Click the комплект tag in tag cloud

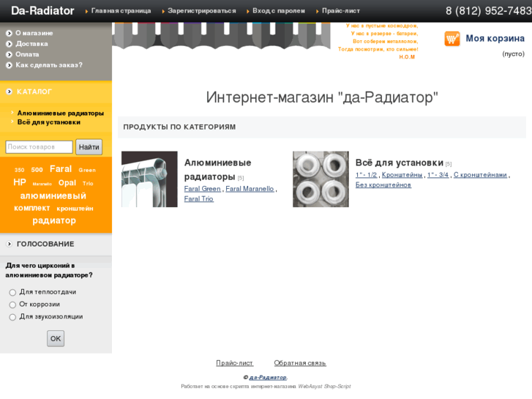[32, 208]
